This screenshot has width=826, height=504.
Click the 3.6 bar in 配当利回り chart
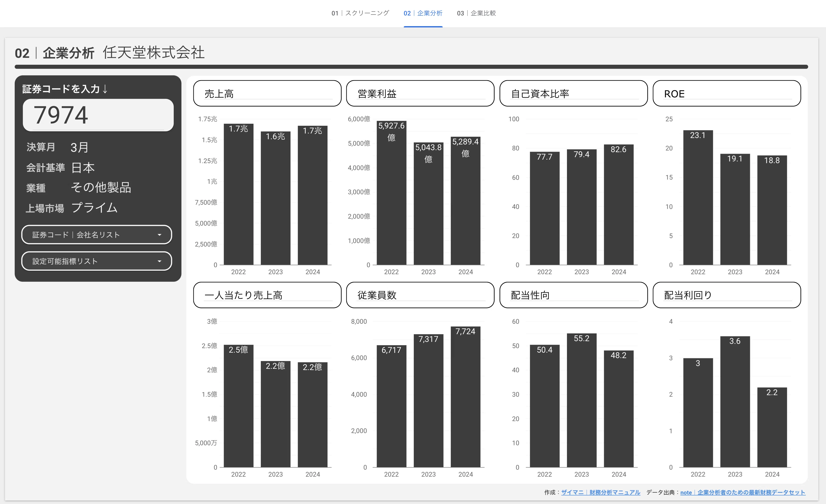[x=735, y=402]
